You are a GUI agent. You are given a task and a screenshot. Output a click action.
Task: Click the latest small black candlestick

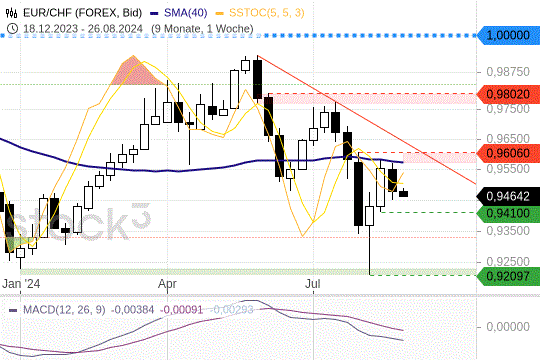coord(404,193)
